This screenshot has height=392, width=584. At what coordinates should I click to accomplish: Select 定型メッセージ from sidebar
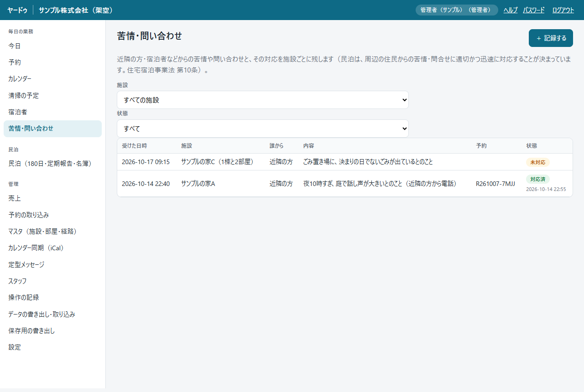[52, 264]
